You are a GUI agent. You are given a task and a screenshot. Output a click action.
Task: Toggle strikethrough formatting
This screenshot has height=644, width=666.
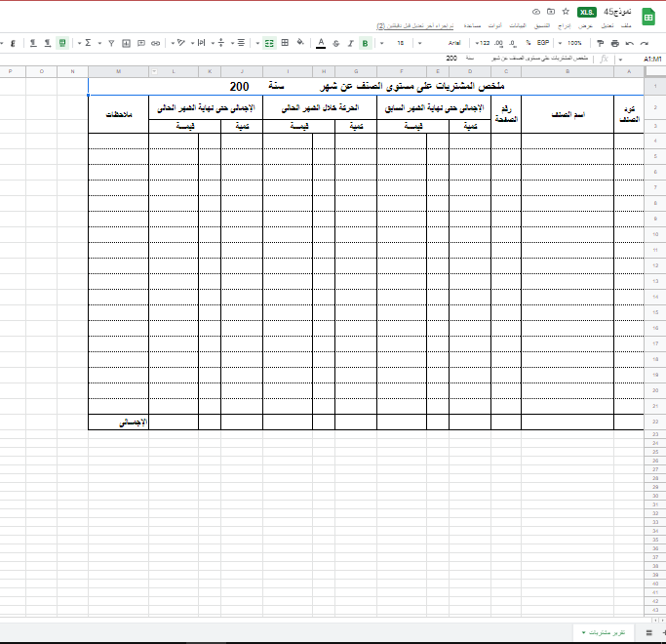pyautogui.click(x=335, y=43)
